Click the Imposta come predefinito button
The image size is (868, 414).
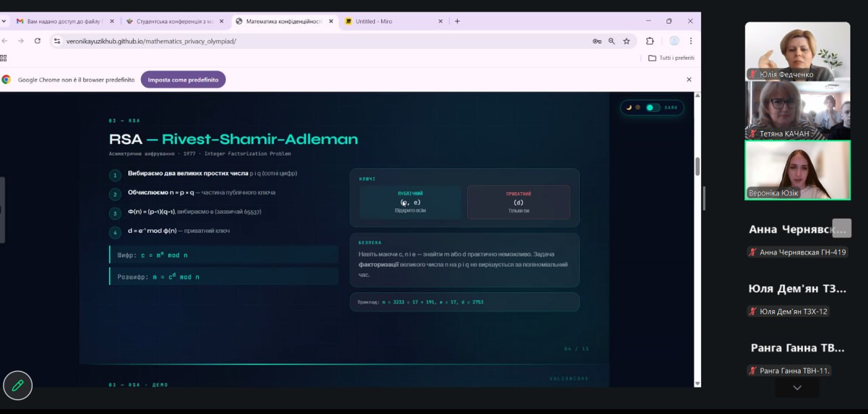(x=183, y=79)
